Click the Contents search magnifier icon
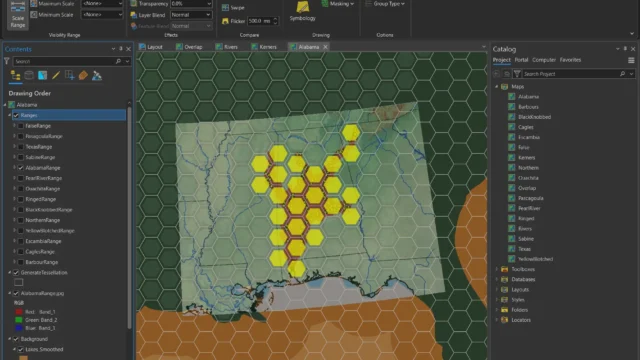640x360 pixels. [118, 61]
